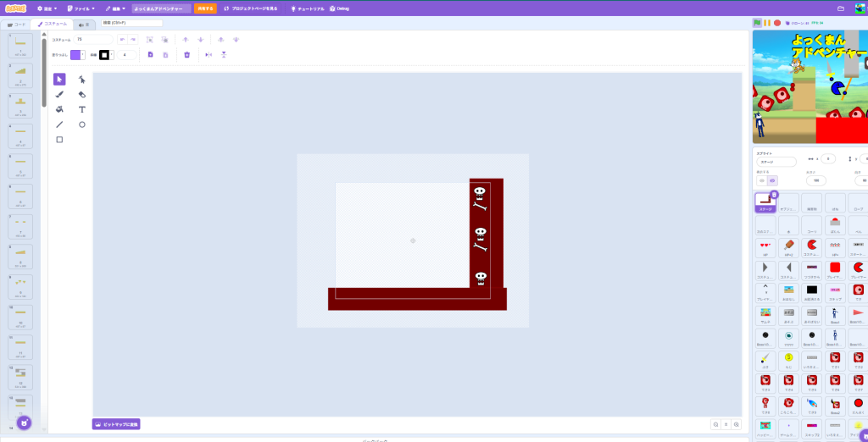The image size is (868, 442).
Task: Click the purple fill color swatch
Action: (x=75, y=55)
